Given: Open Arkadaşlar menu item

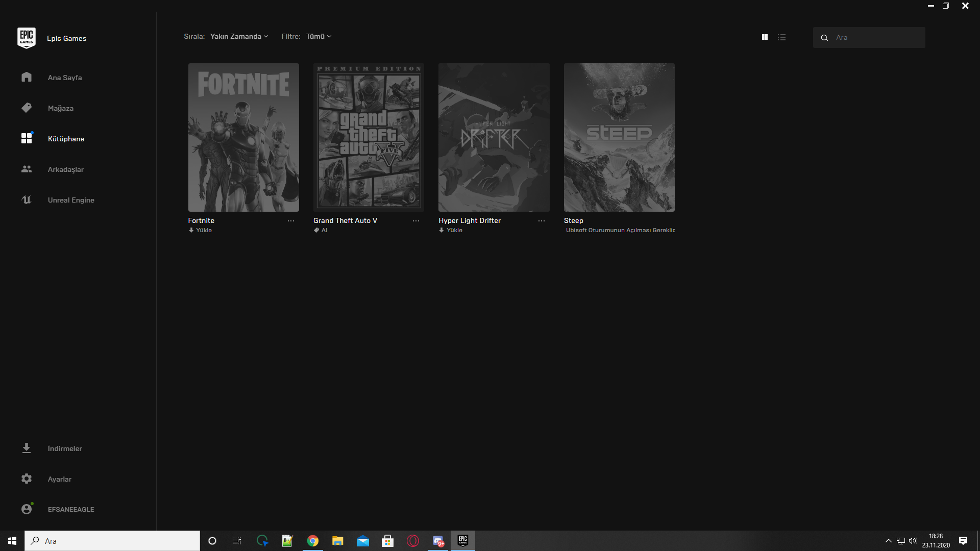Looking at the screenshot, I should pyautogui.click(x=66, y=169).
